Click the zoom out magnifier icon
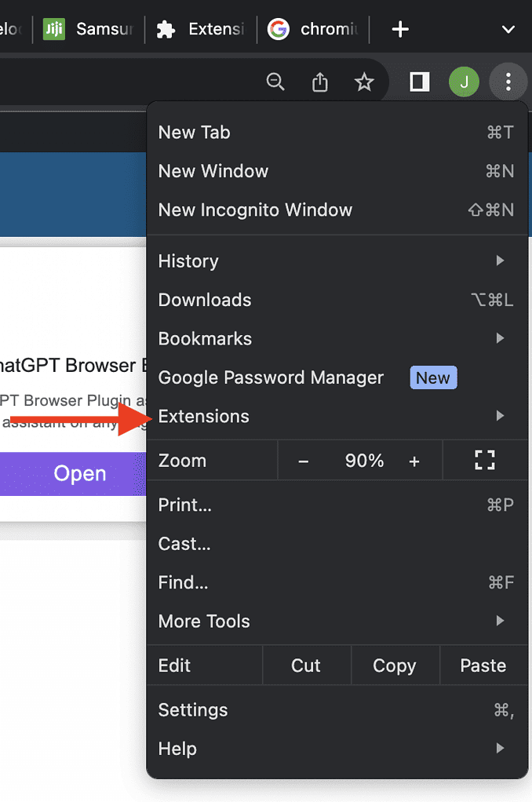This screenshot has width=532, height=802. click(275, 82)
